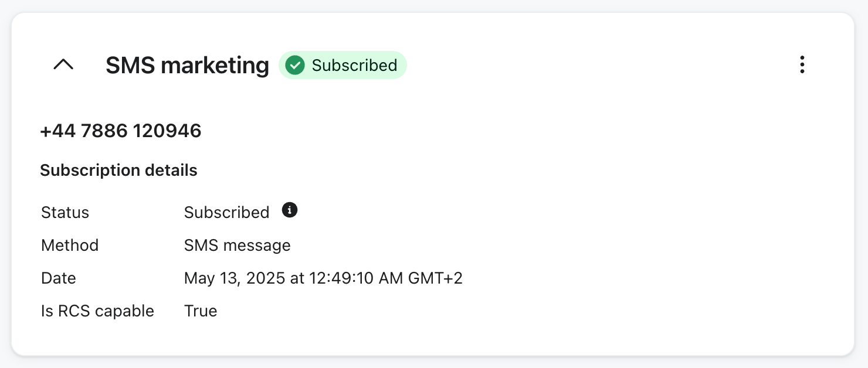Image resolution: width=868 pixels, height=368 pixels.
Task: Click the word marketing in the title
Action: pos(215,65)
